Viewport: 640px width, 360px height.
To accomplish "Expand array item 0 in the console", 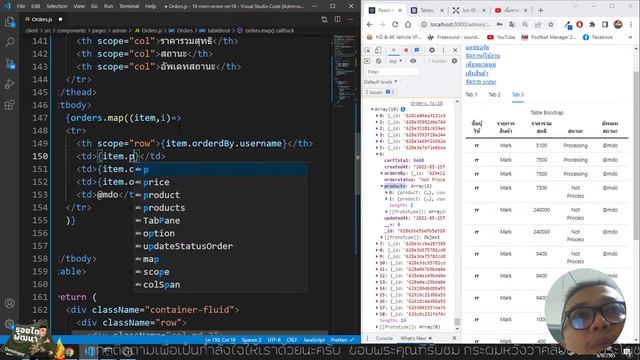I will [377, 116].
